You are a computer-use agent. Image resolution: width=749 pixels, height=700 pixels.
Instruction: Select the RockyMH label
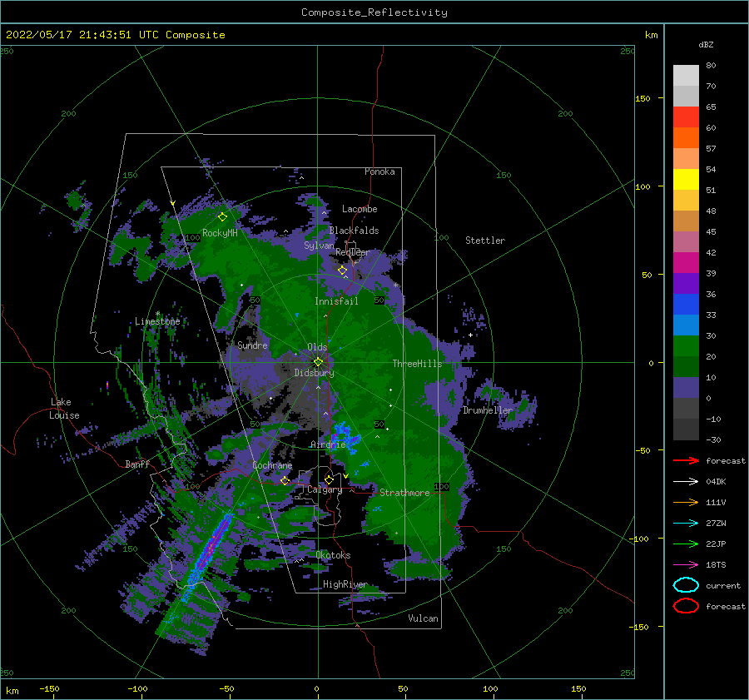tap(220, 233)
